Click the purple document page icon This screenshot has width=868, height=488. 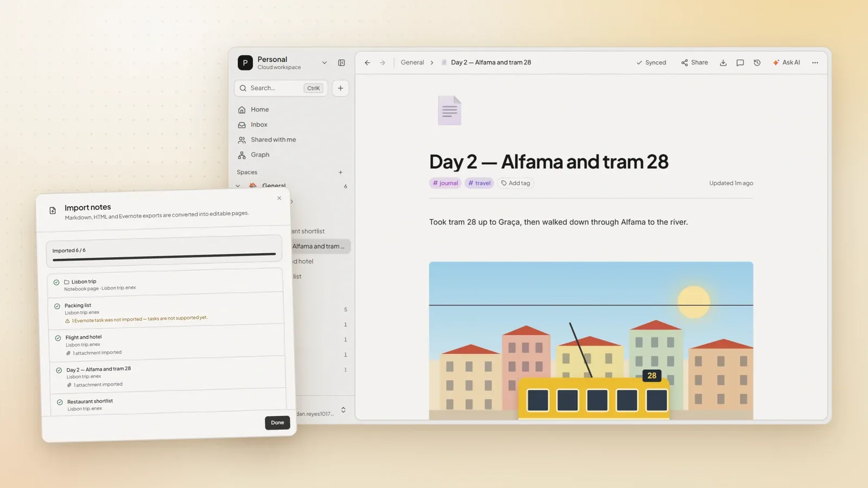449,111
